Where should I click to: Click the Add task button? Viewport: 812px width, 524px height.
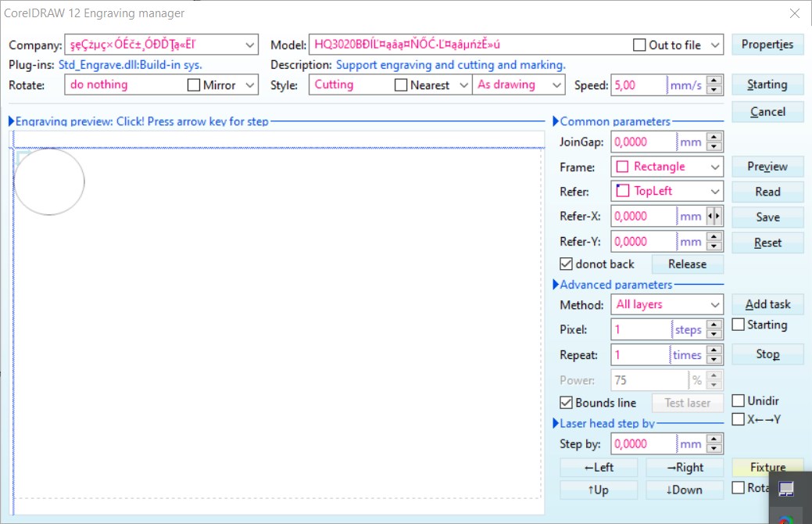tap(767, 304)
